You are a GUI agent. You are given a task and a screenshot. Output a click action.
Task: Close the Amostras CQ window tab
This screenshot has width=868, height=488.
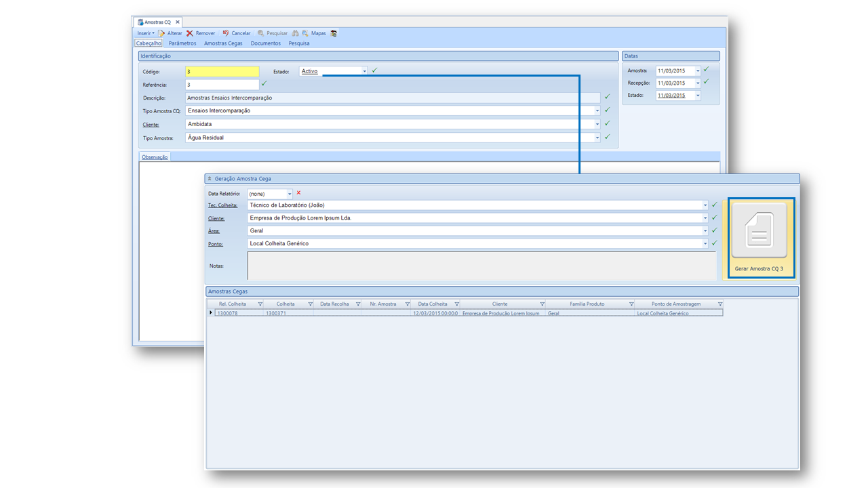(178, 22)
